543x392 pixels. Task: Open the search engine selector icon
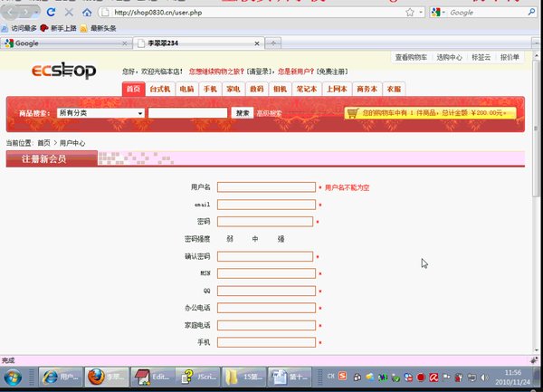point(437,13)
